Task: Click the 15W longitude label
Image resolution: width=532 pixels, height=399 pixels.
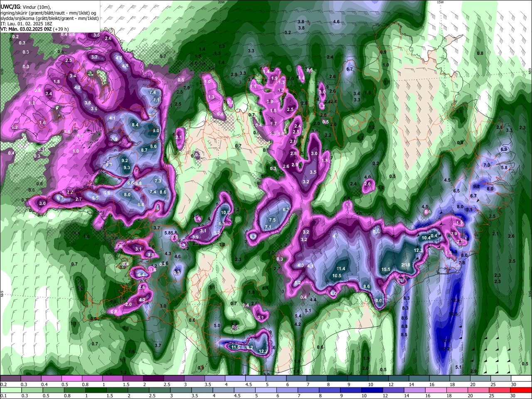Action: tap(440, 2)
